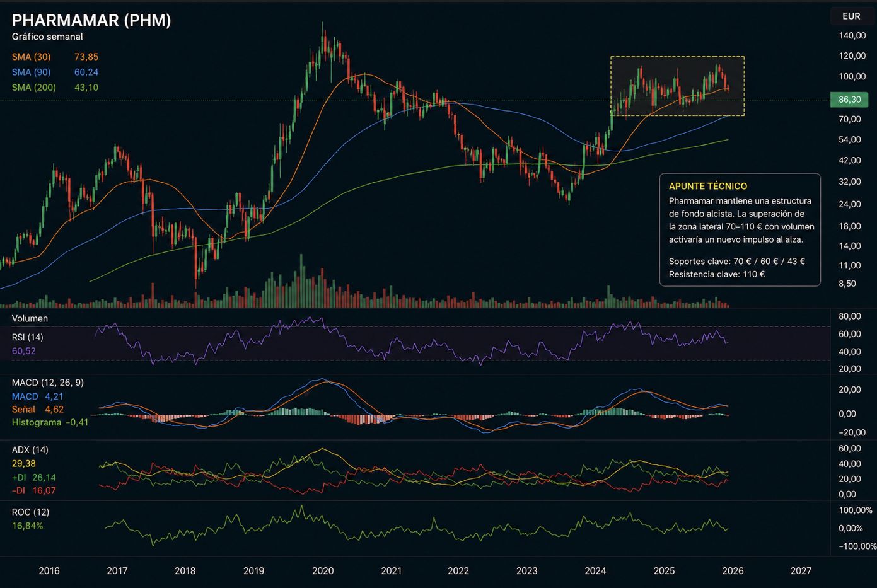
Task: Click the current price tag 86,30
Action: (x=850, y=100)
